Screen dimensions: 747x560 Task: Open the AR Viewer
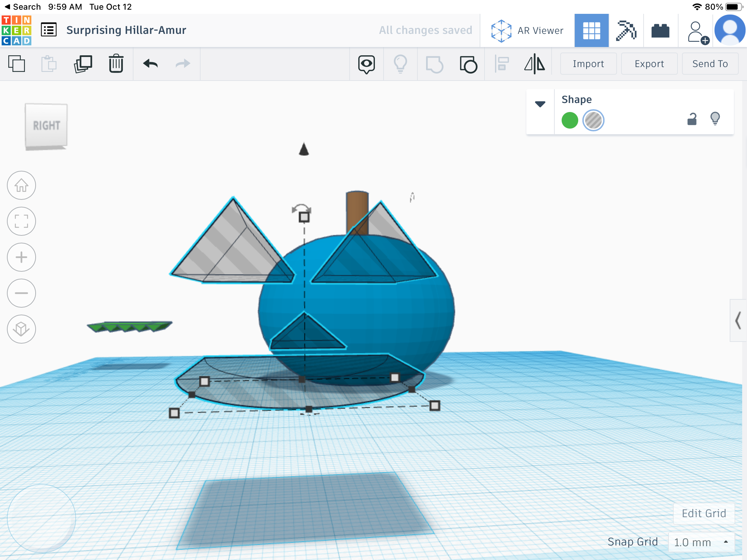[527, 30]
